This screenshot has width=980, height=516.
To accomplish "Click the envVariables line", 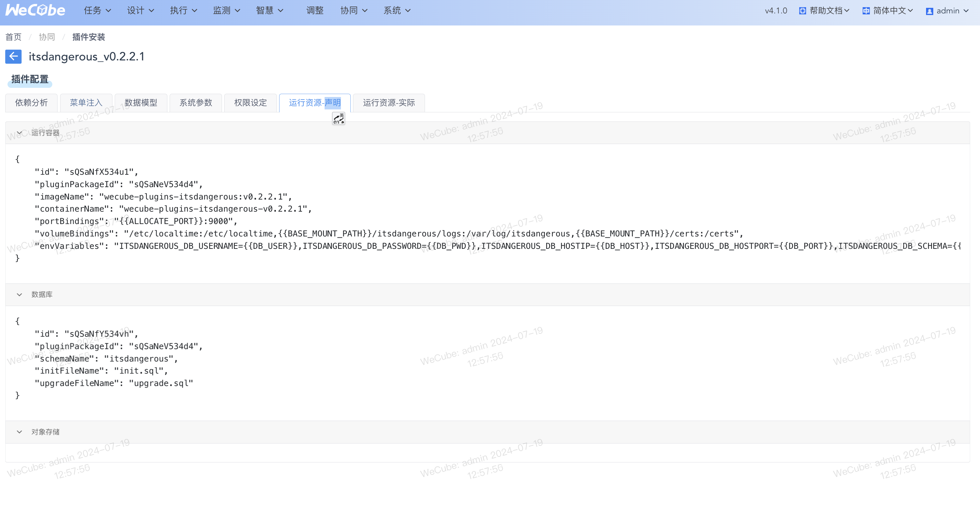I will [x=498, y=246].
